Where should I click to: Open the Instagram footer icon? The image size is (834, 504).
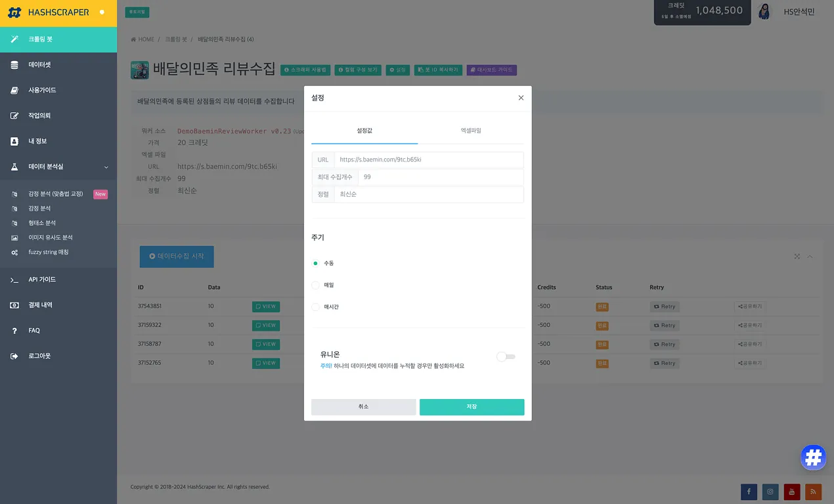[770, 492]
